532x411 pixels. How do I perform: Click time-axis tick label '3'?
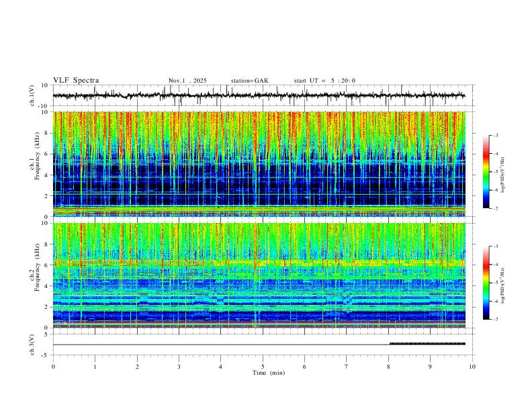(179, 367)
